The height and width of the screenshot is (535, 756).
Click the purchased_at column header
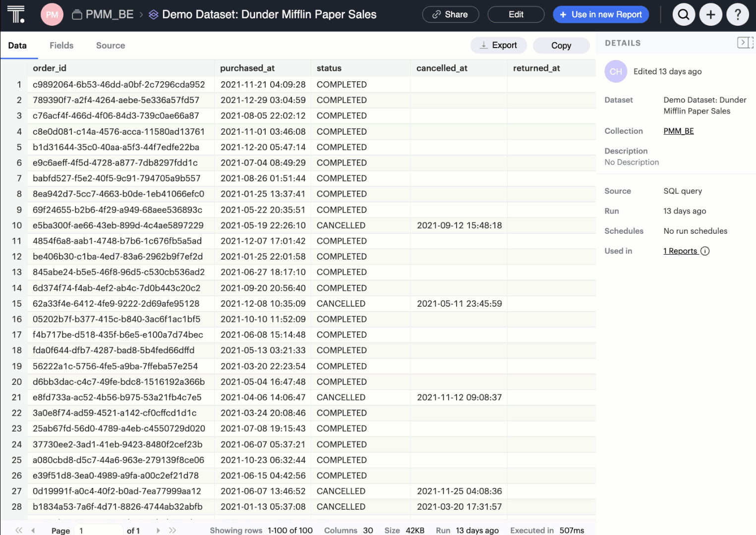[247, 68]
